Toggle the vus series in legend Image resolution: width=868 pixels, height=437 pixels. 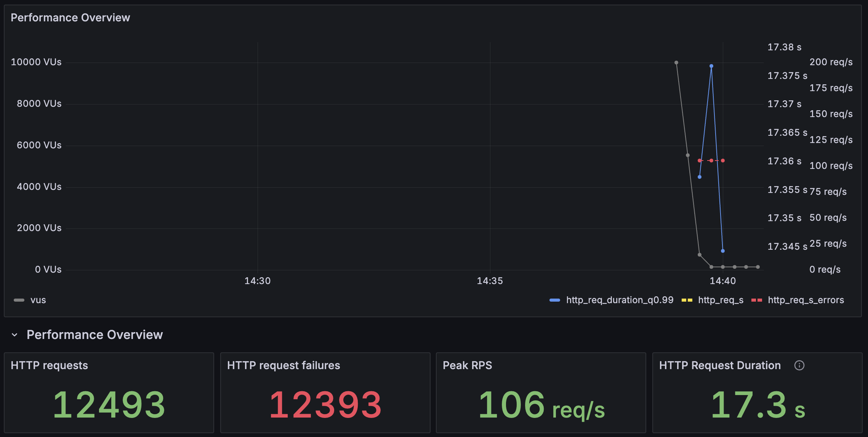pos(38,300)
